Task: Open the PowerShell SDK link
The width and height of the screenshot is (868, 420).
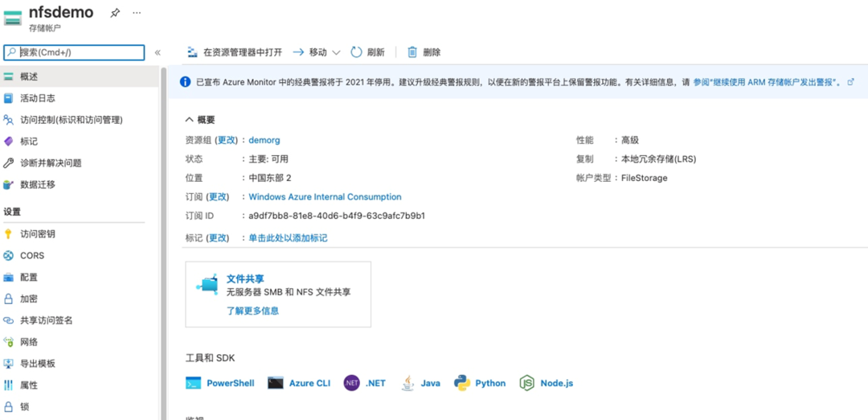Action: [231, 383]
